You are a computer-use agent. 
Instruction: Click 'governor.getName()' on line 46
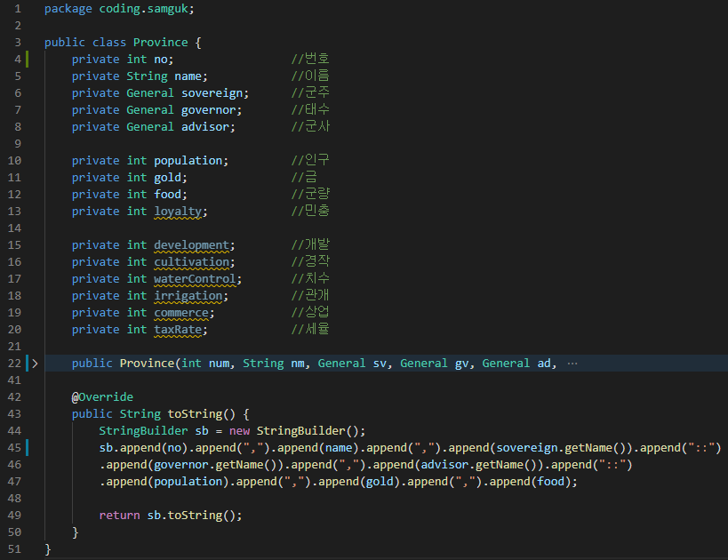tap(215, 465)
